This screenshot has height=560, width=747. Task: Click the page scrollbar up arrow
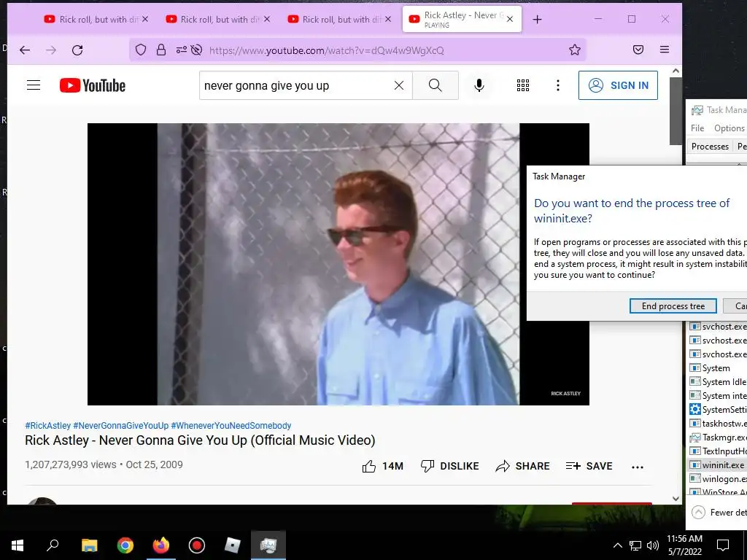[x=676, y=71]
